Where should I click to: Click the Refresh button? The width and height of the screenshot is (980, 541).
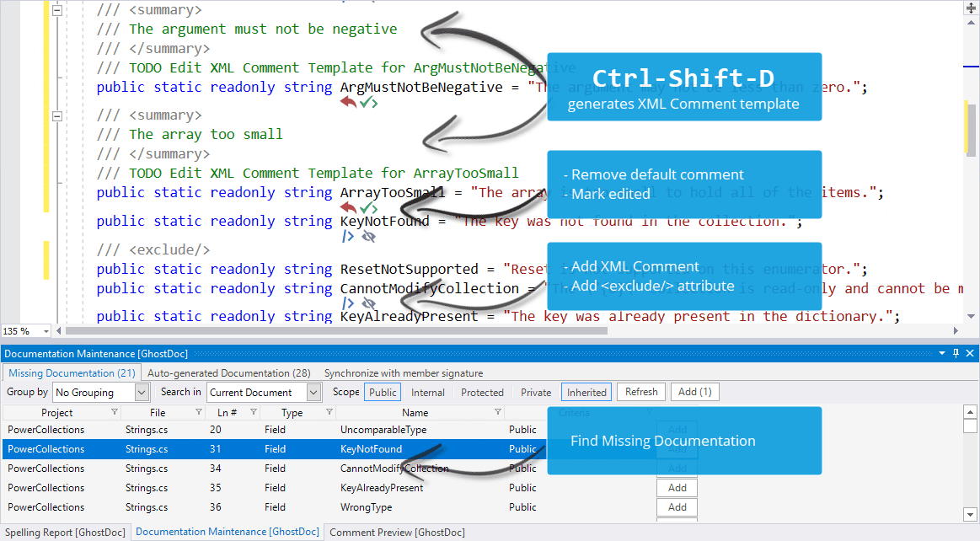coord(640,392)
